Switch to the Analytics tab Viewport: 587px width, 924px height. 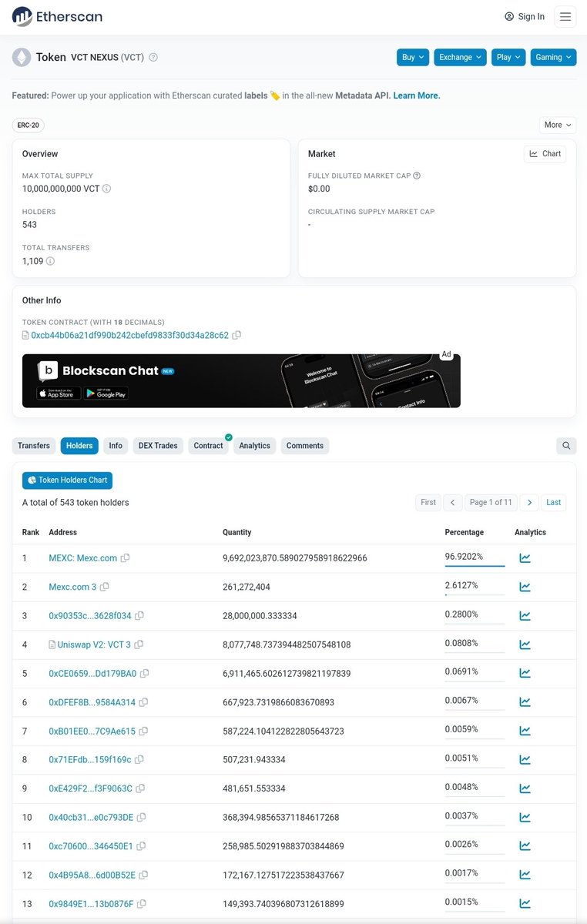pyautogui.click(x=255, y=446)
